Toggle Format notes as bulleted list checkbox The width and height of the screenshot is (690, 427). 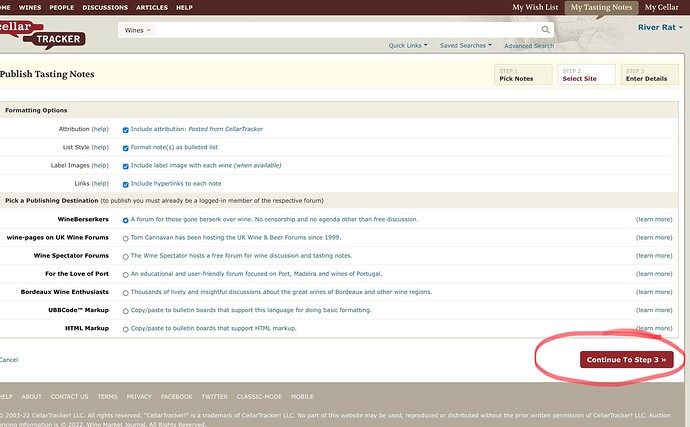[125, 148]
